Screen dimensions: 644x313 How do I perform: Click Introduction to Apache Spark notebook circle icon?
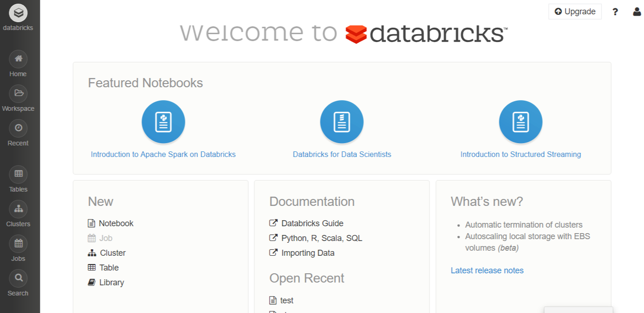[163, 122]
